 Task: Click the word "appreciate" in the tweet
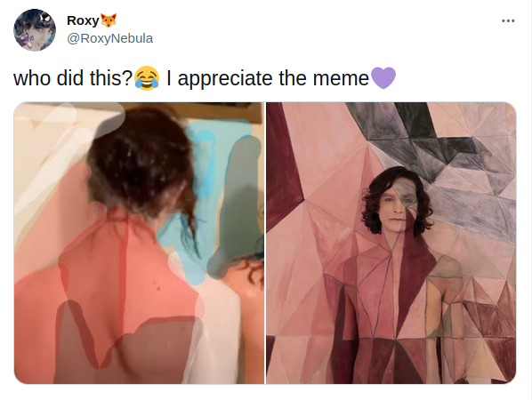tap(225, 79)
